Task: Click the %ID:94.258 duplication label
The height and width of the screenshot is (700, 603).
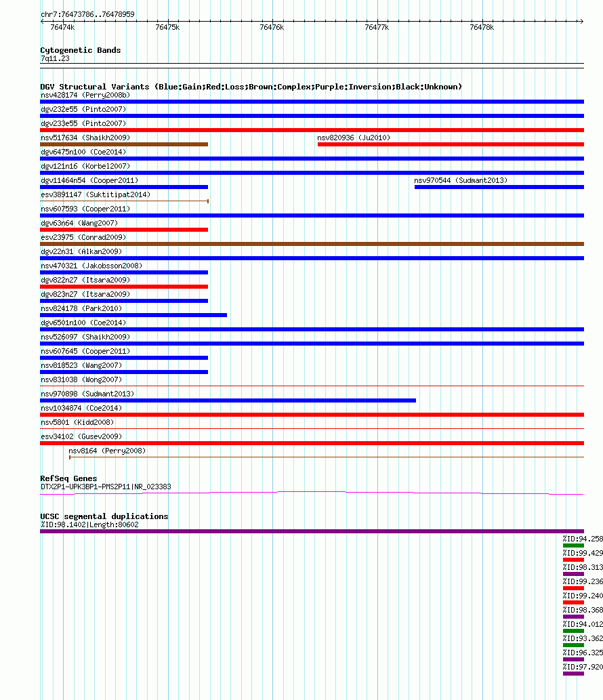Action: click(x=583, y=539)
